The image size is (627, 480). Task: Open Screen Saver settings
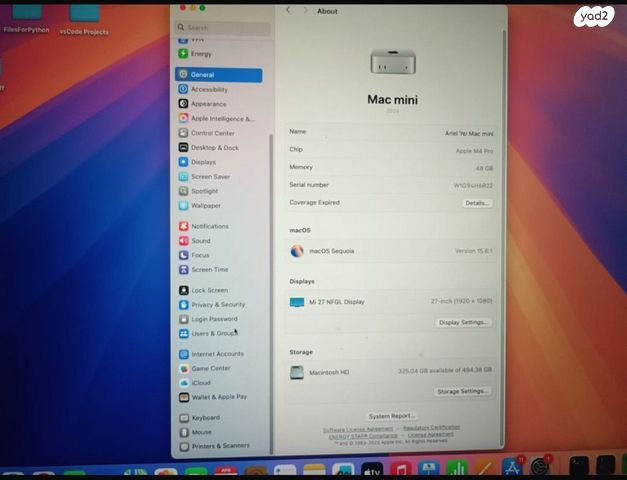205,176
